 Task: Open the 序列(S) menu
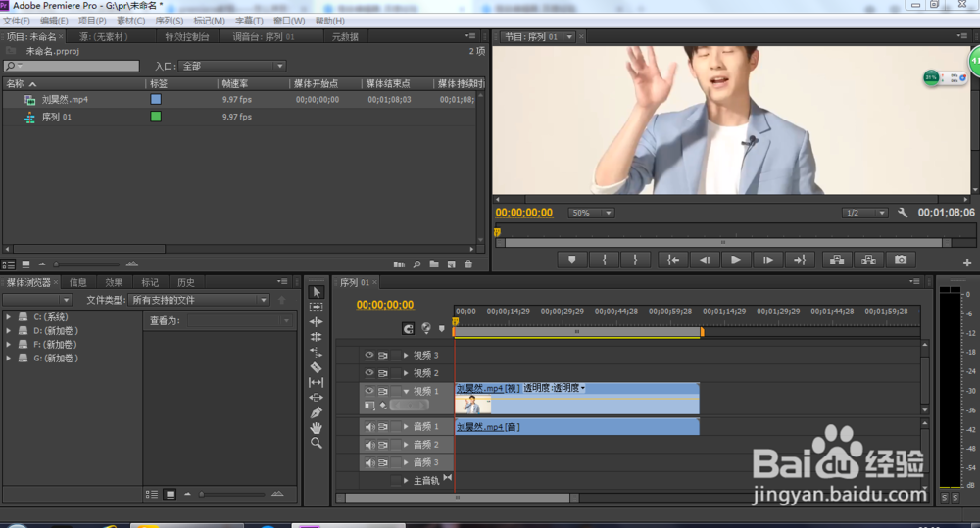169,21
